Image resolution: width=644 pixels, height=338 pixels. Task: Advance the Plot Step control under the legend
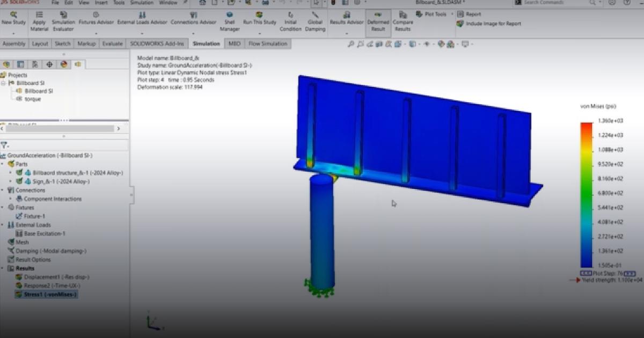point(629,272)
